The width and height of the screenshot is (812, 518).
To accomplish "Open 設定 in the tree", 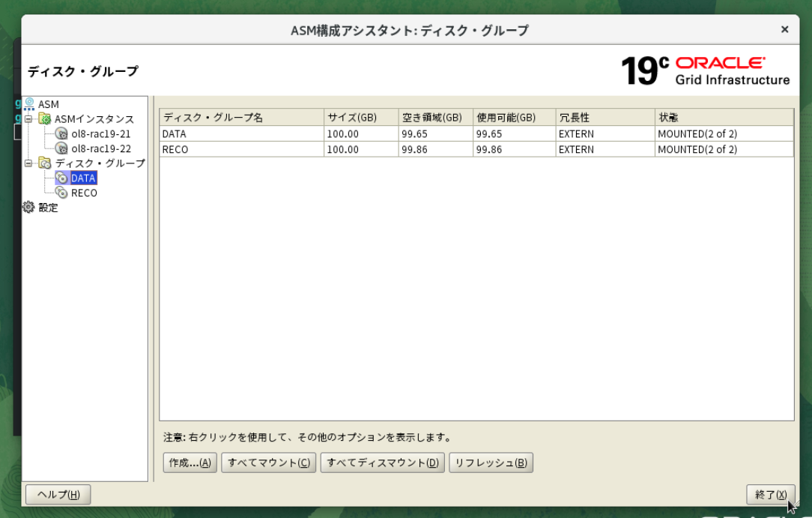I will [48, 208].
